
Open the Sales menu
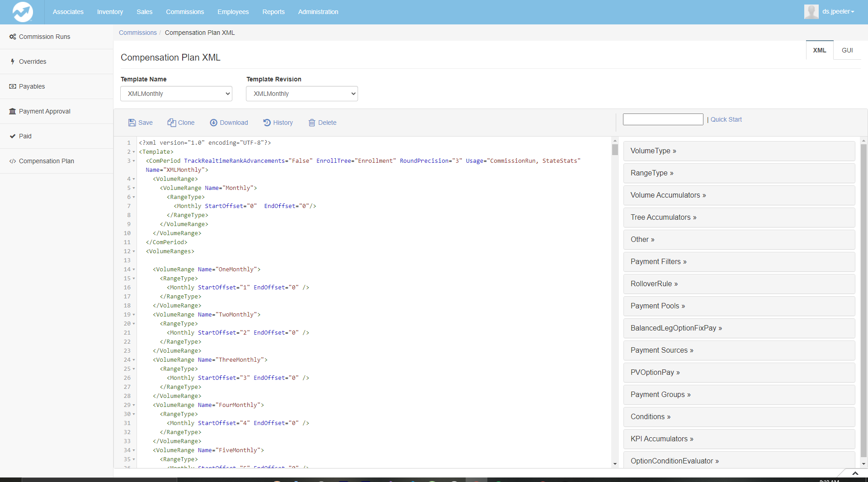pos(145,12)
